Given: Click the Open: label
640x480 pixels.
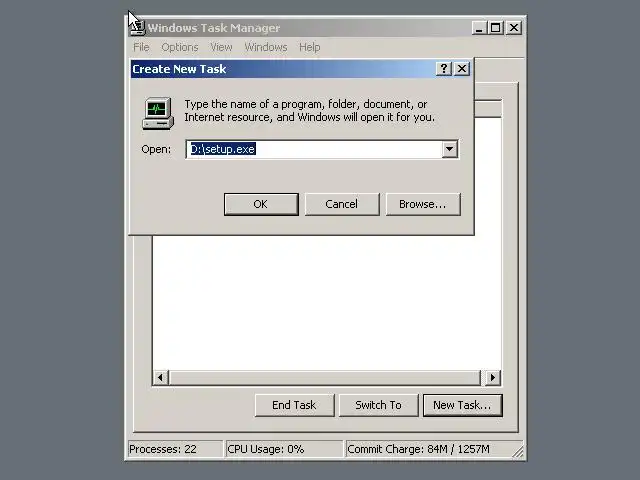Looking at the screenshot, I should 156,149.
